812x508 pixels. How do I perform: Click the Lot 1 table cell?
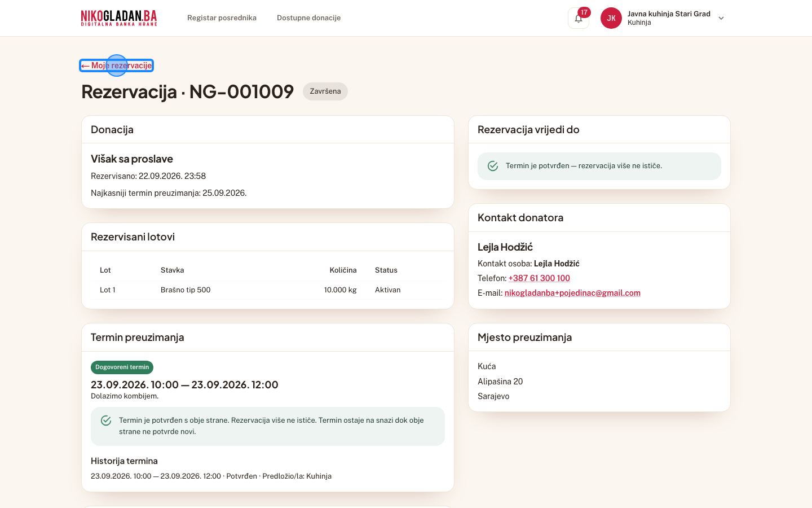click(x=108, y=290)
